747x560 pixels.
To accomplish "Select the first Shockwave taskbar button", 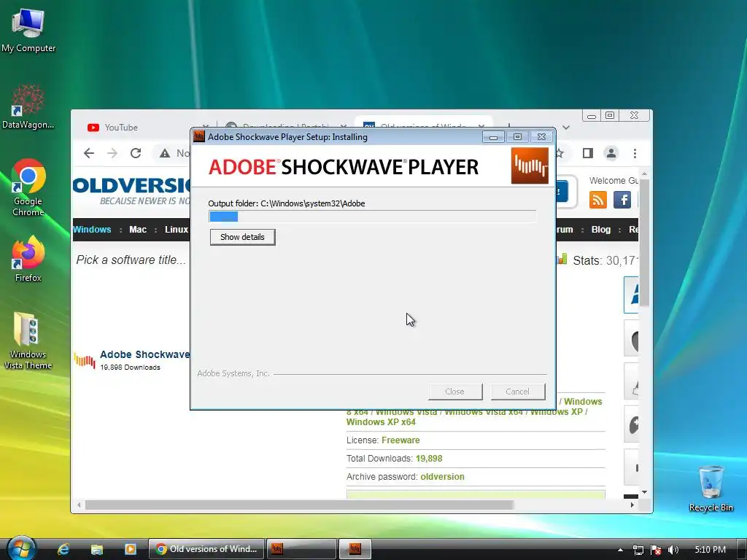I will click(x=301, y=549).
